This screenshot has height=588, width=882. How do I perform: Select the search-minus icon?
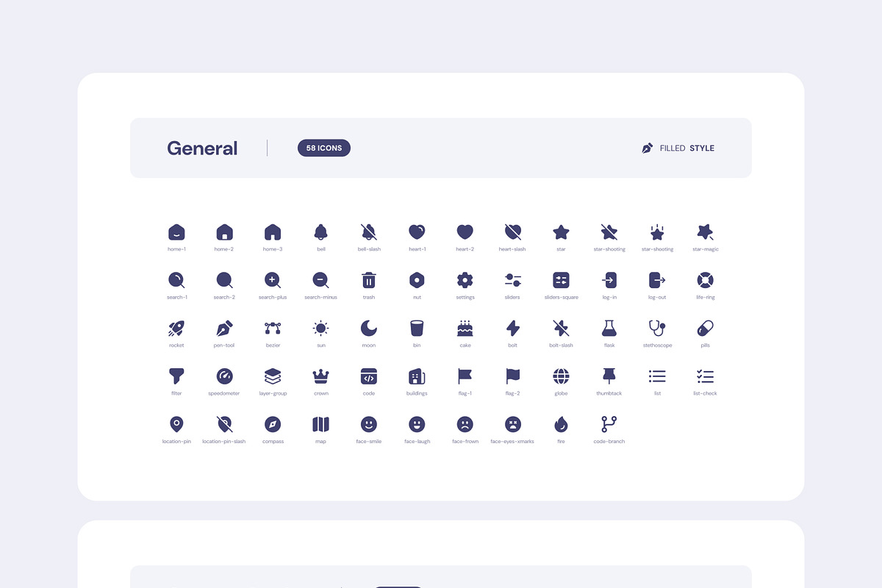click(x=320, y=280)
